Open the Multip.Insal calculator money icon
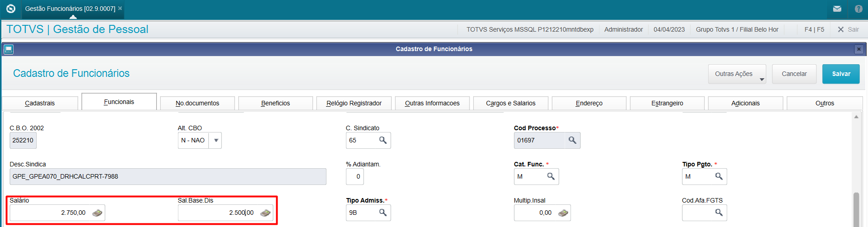868x227 pixels. click(563, 213)
